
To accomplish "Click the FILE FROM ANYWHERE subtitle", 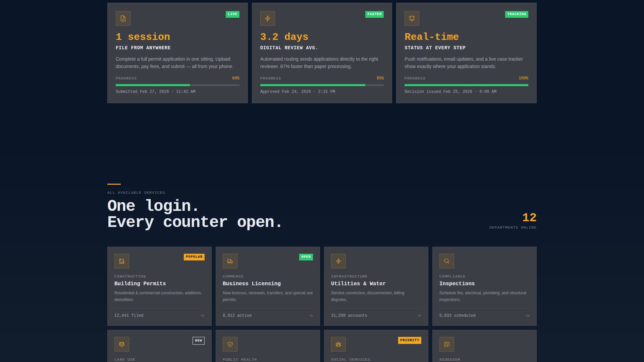I will (x=143, y=48).
